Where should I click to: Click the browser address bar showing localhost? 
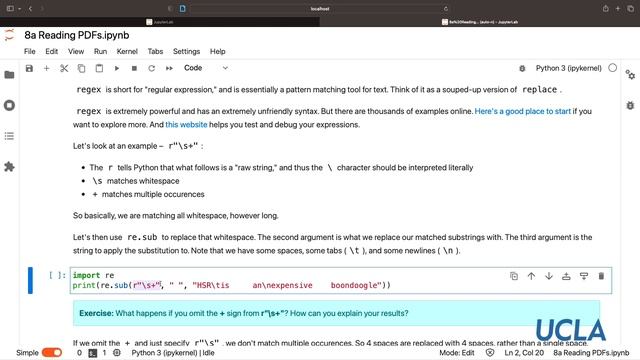pyautogui.click(x=320, y=9)
